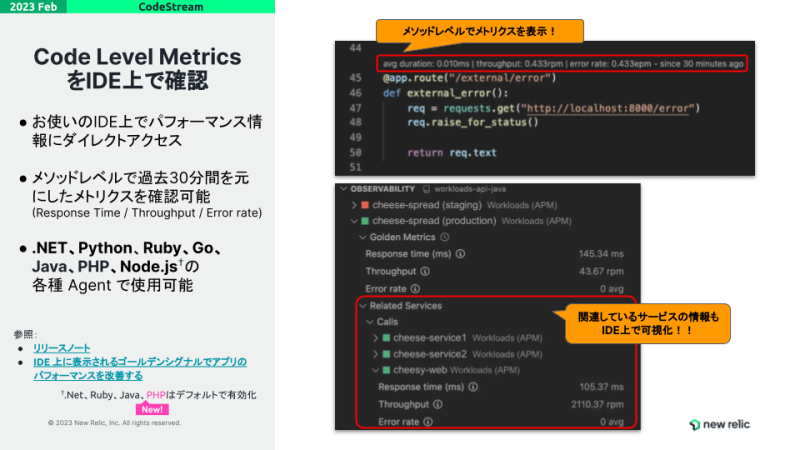Click info icon beside cheesy-web Response time

point(473,387)
